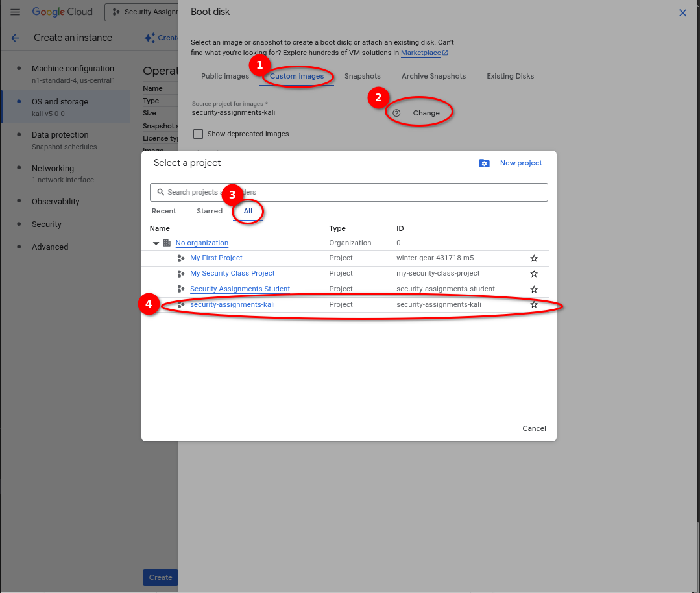Open OS and storage in the sidebar
Viewport: 700px width, 593px height.
(x=66, y=107)
